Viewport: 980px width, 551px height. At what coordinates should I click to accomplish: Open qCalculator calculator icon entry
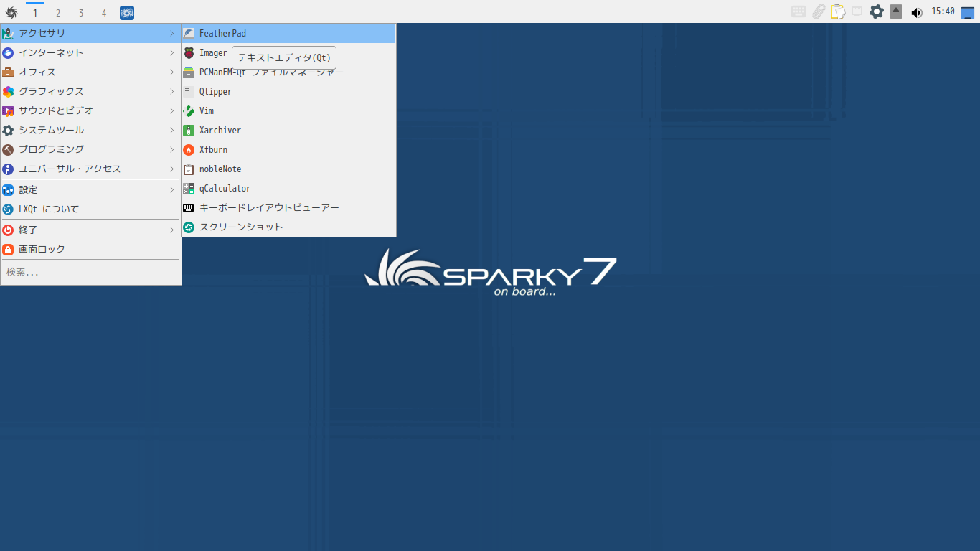[x=189, y=189]
